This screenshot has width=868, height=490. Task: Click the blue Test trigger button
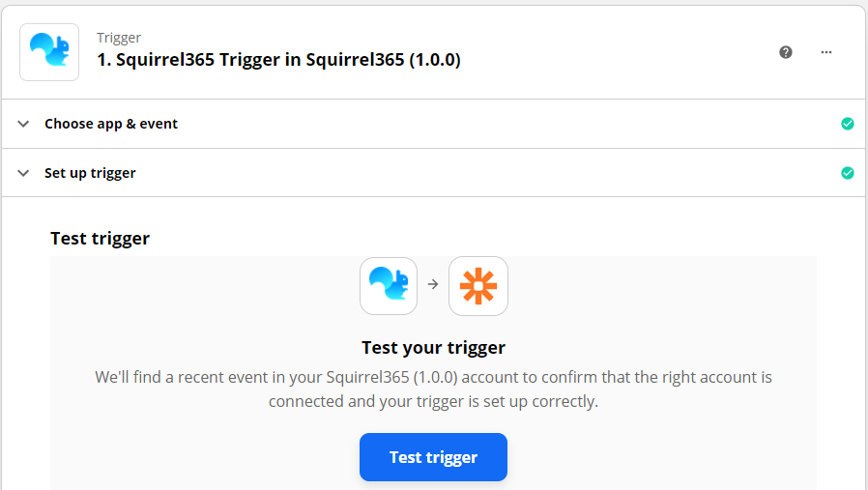[433, 457]
